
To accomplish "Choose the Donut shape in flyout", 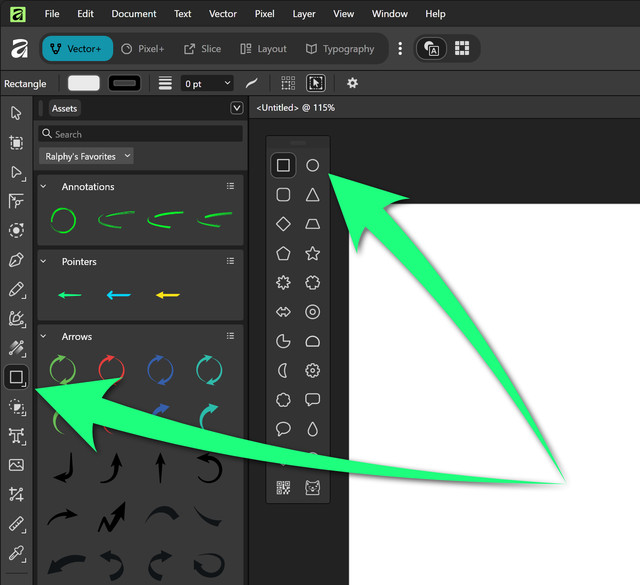I will (x=313, y=312).
